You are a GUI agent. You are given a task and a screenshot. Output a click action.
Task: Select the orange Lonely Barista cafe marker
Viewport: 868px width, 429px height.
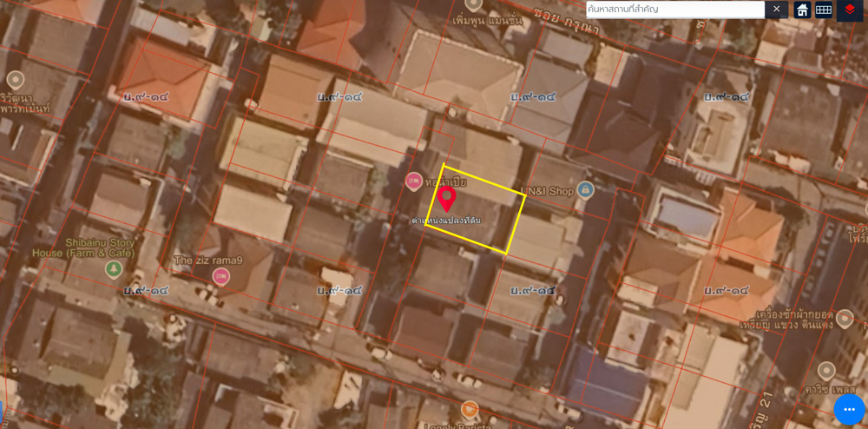(x=470, y=409)
